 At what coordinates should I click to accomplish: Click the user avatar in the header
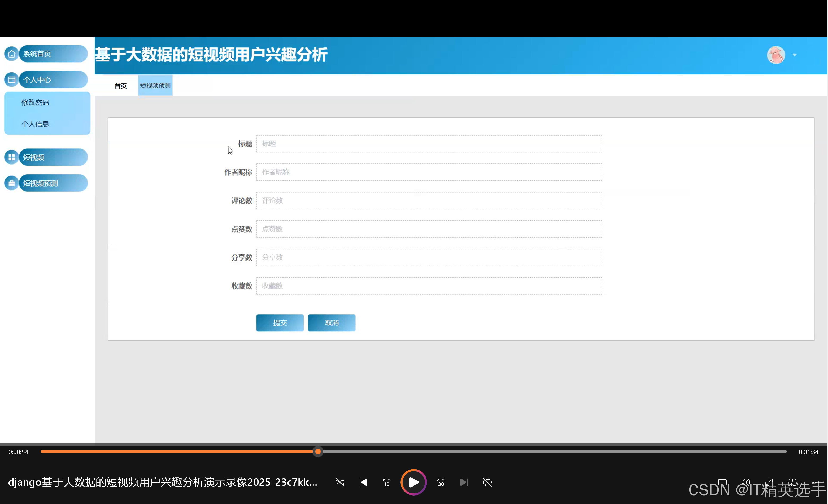tap(776, 55)
